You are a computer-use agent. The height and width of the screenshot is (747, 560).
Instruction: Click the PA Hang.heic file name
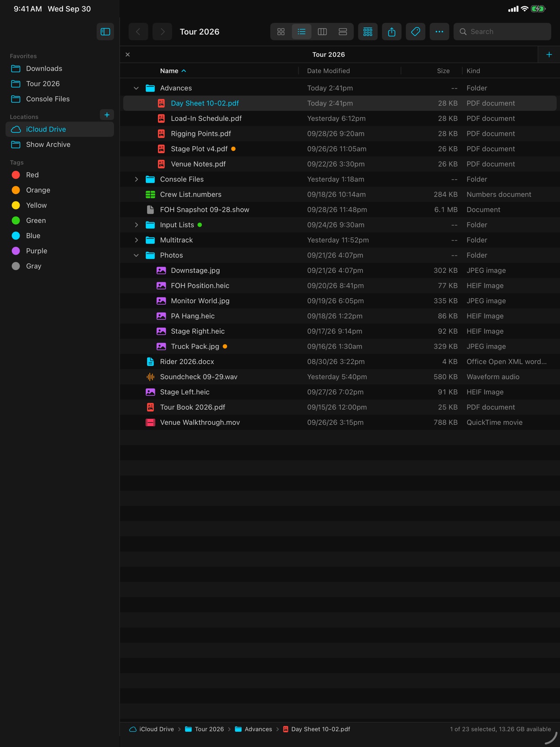point(193,316)
